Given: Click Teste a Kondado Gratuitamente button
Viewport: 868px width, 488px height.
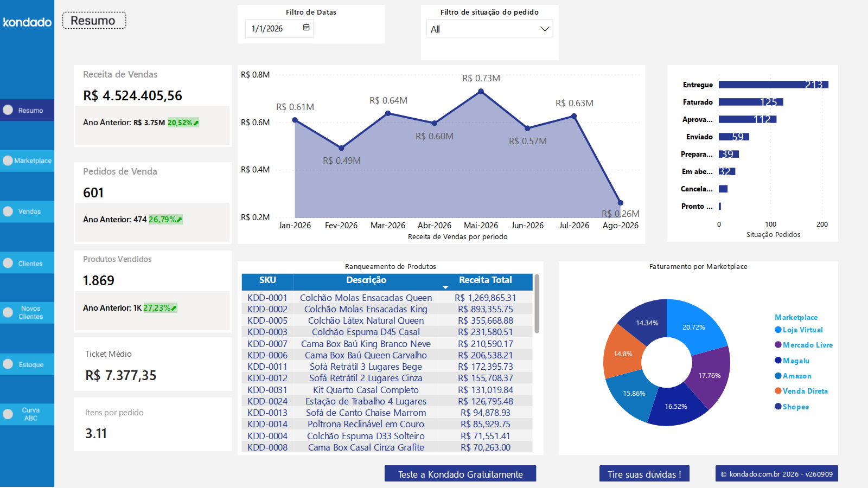Looking at the screenshot, I should [x=460, y=474].
